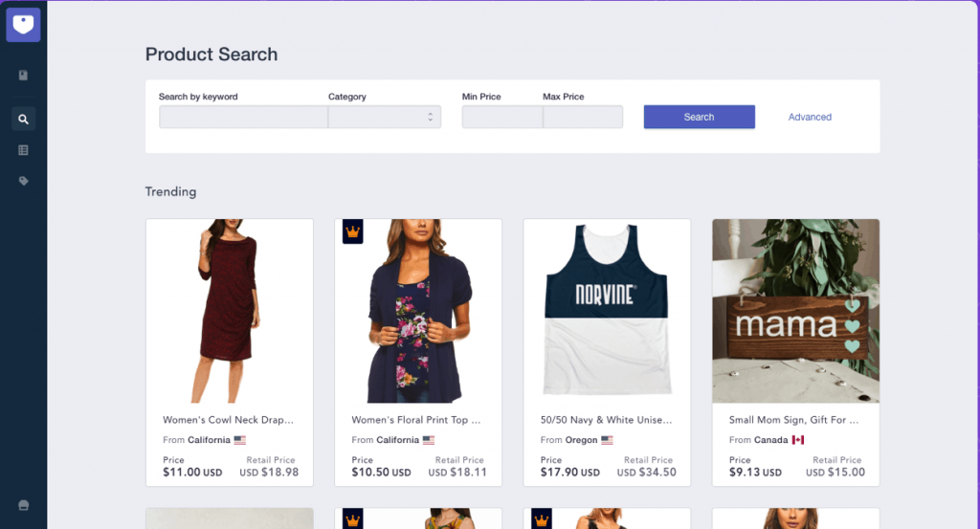Click the blue Search button
980x529 pixels.
[x=699, y=117]
